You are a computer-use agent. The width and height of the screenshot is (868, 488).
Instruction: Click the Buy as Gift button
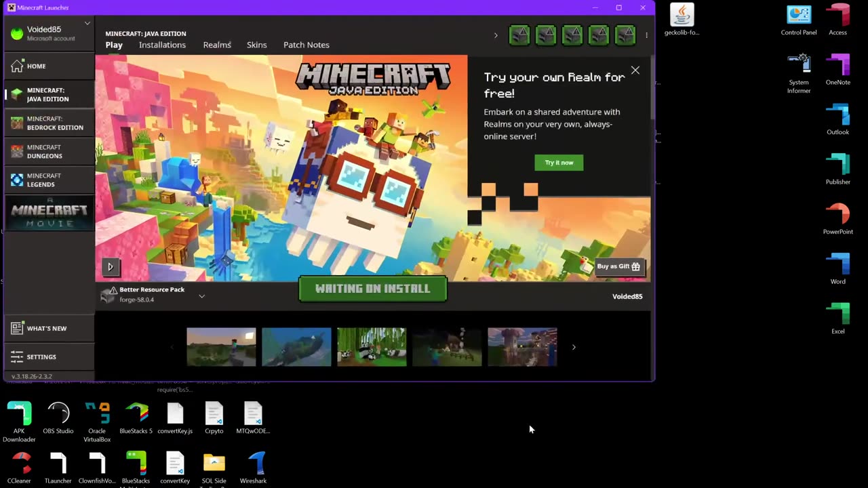(619, 266)
